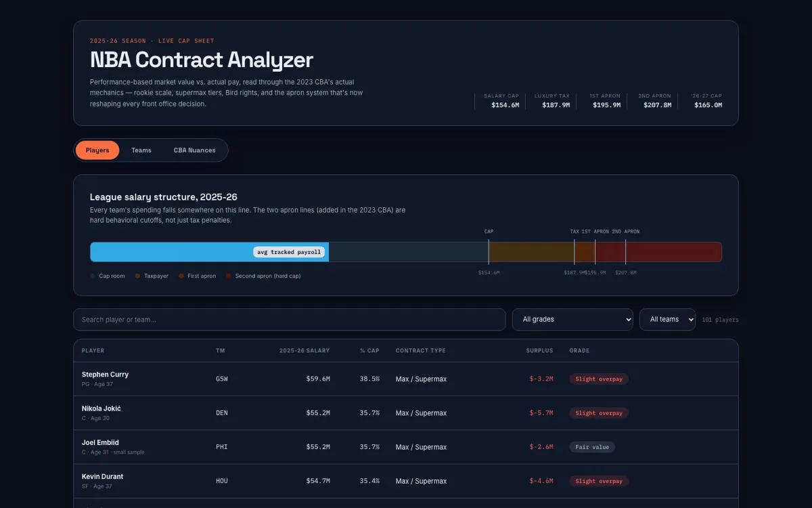Select the Stephen Curry row name
812x508 pixels.
pos(105,375)
